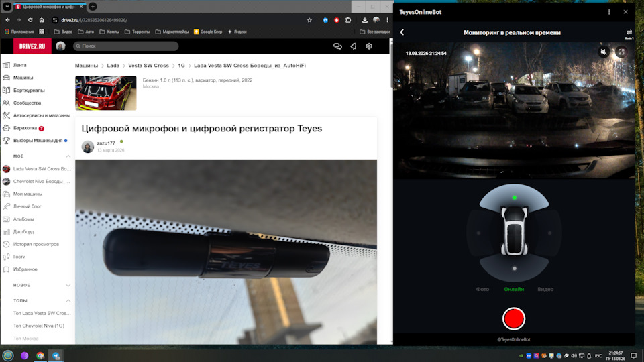
Task: Switch to the Онлайн mode
Action: tap(514, 289)
